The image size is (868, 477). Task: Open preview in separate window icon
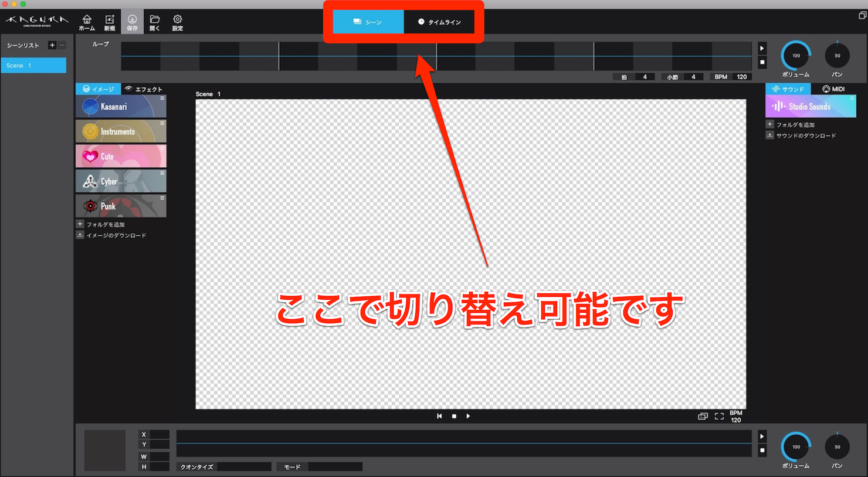pyautogui.click(x=703, y=416)
